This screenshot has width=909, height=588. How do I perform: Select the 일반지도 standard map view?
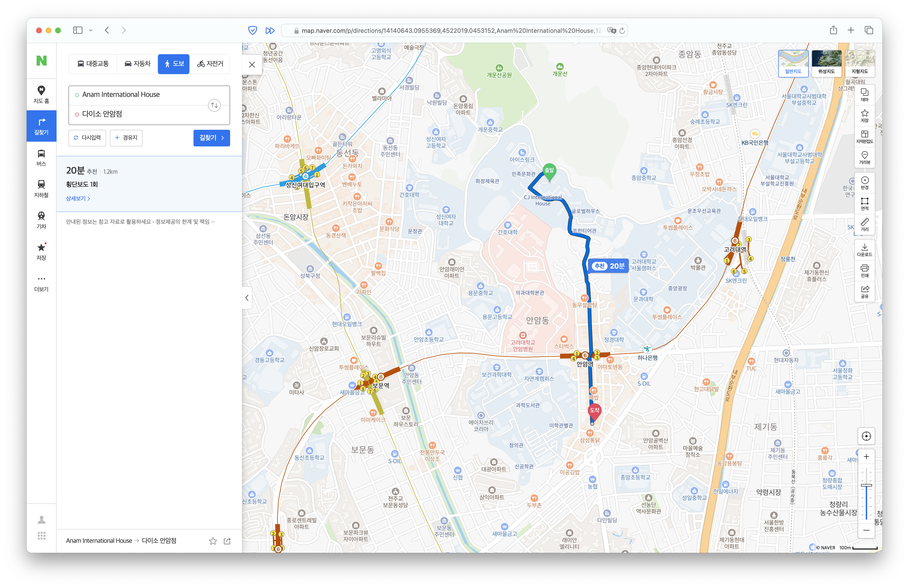coord(793,63)
